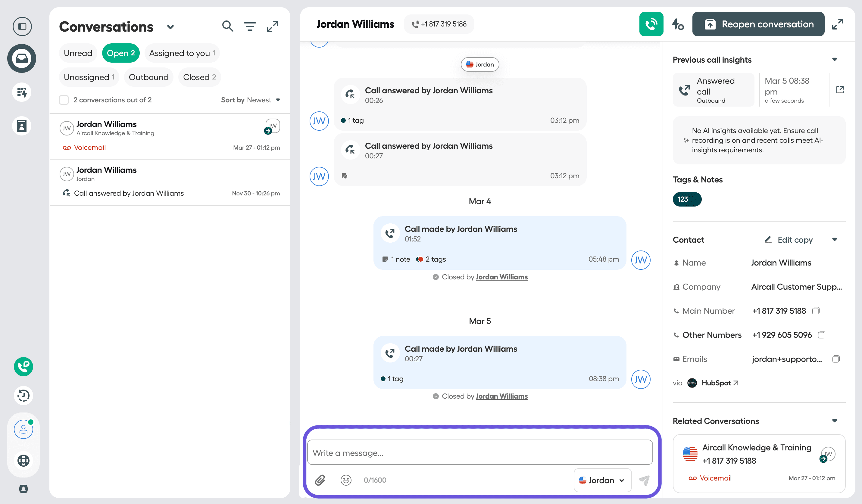
Task: Select the Outbound conversations tab
Action: 149,77
